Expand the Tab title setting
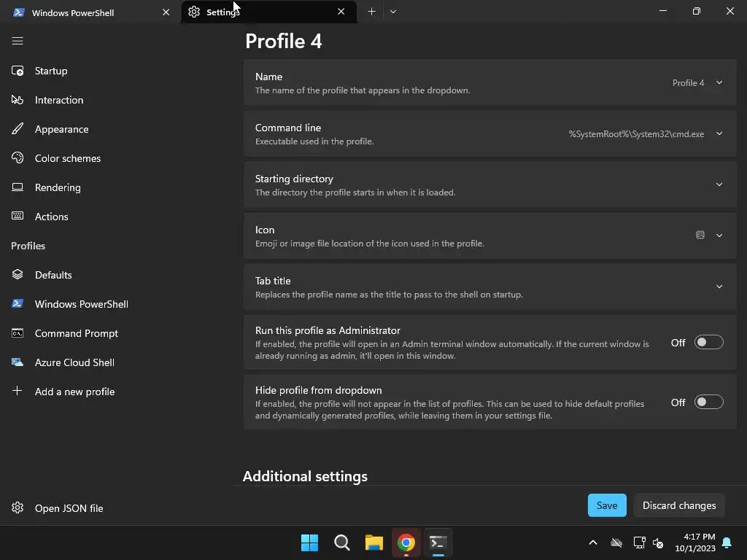This screenshot has height=560, width=747. tap(719, 287)
